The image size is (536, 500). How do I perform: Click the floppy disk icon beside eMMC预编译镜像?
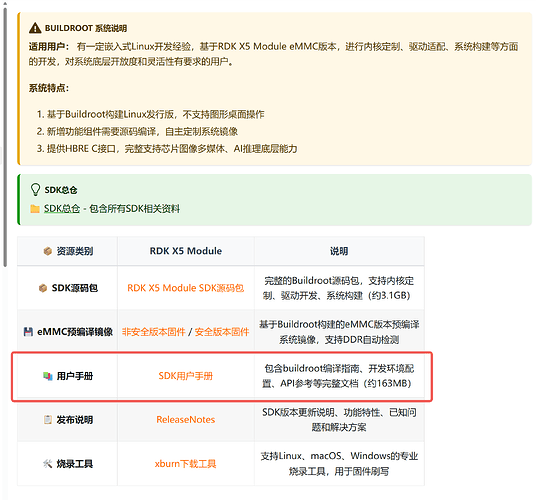click(x=28, y=332)
